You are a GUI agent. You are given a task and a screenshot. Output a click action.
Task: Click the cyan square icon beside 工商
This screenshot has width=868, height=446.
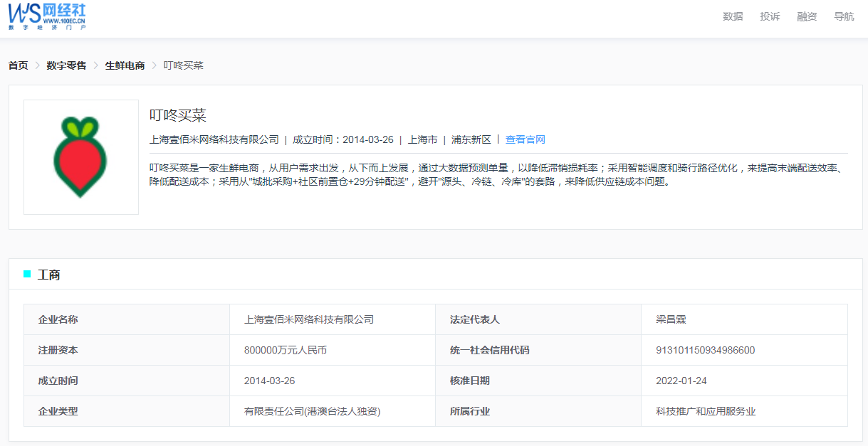point(27,274)
